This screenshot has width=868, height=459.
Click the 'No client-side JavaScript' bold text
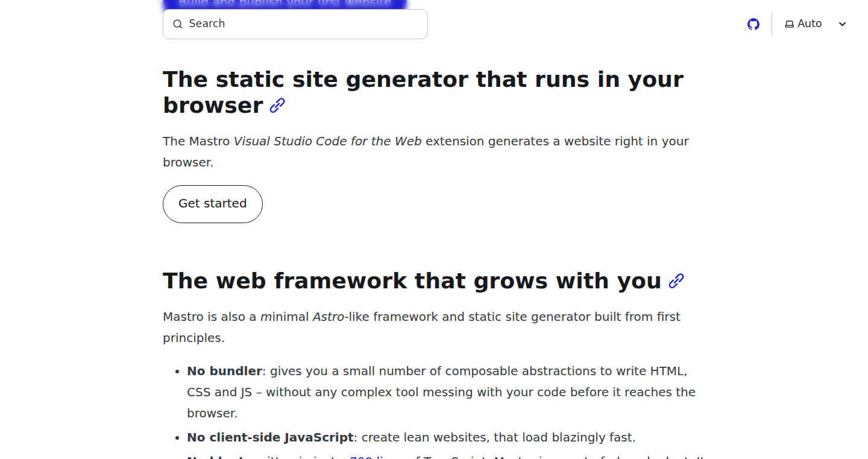point(270,437)
